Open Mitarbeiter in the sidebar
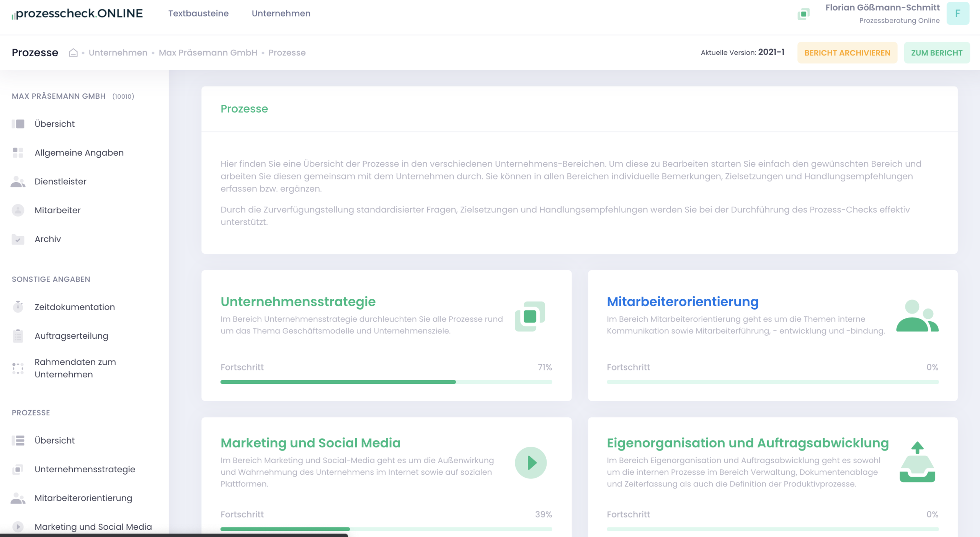The width and height of the screenshot is (980, 537). click(x=57, y=210)
